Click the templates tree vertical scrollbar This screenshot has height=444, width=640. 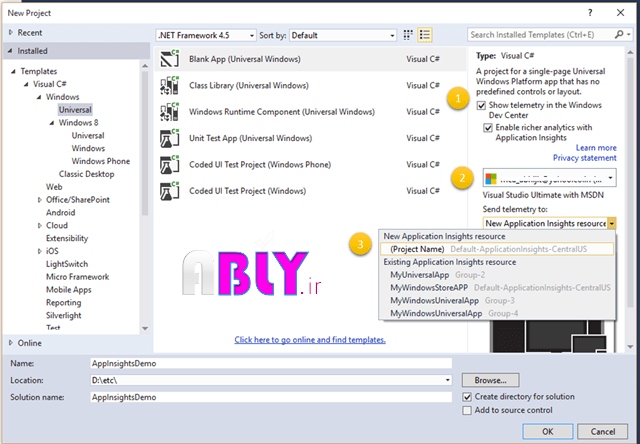[145, 143]
